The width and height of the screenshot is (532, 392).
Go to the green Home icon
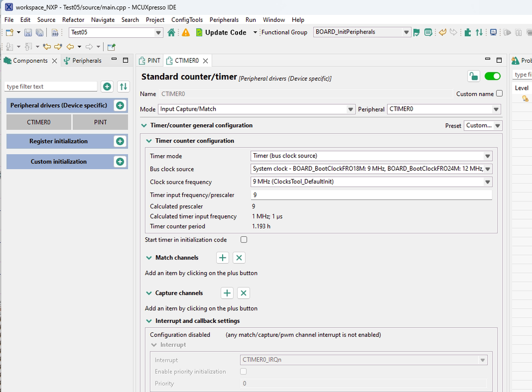[171, 32]
